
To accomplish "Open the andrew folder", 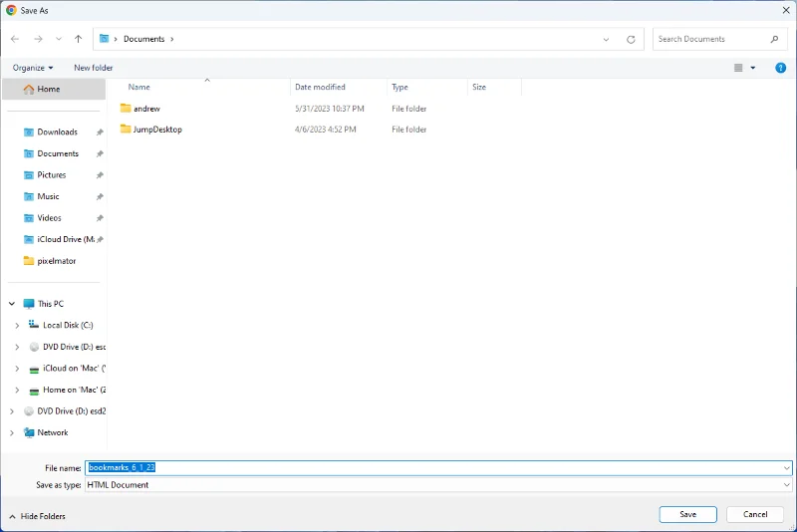I will (x=146, y=108).
